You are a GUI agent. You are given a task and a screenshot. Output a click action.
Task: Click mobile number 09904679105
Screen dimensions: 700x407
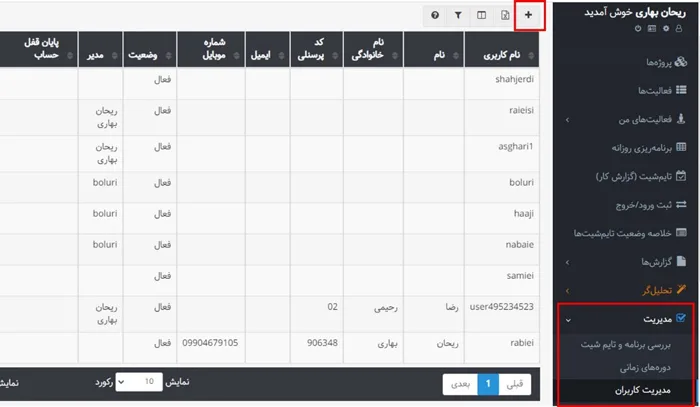210,343
